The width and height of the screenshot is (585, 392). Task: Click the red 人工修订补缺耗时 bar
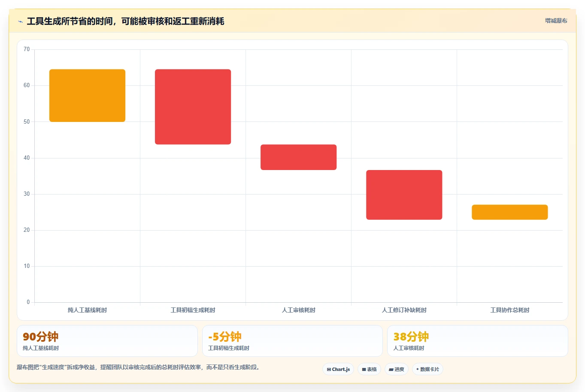click(404, 195)
